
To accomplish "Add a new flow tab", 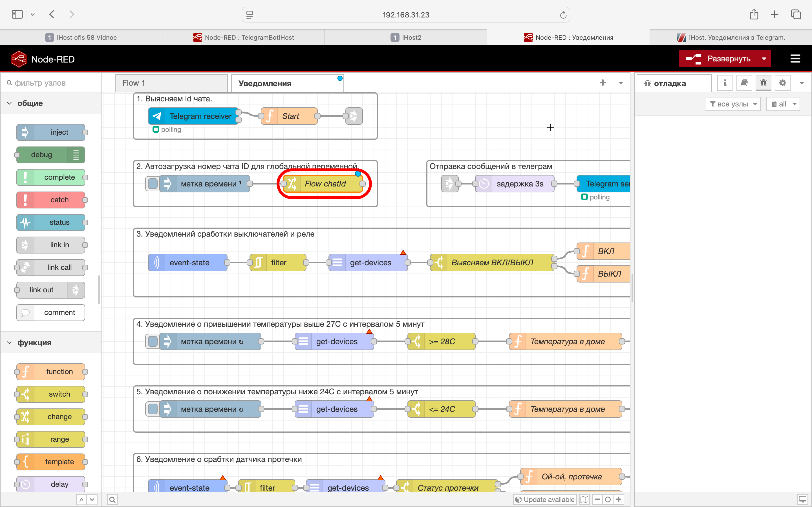I will (x=603, y=83).
